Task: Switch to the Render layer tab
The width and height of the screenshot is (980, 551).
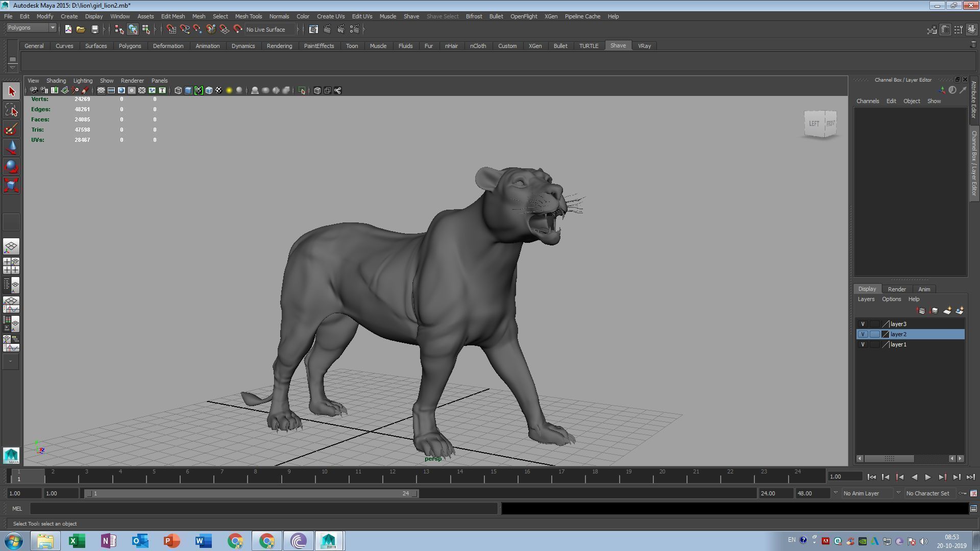Action: point(897,289)
